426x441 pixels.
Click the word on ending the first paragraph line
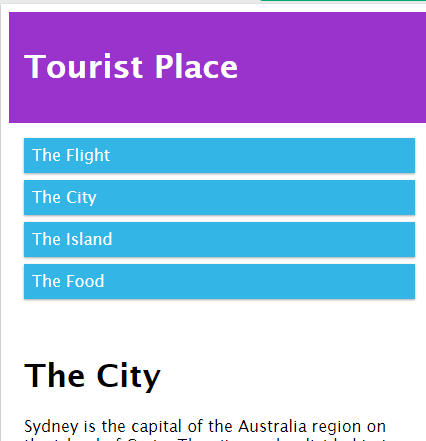(x=377, y=427)
